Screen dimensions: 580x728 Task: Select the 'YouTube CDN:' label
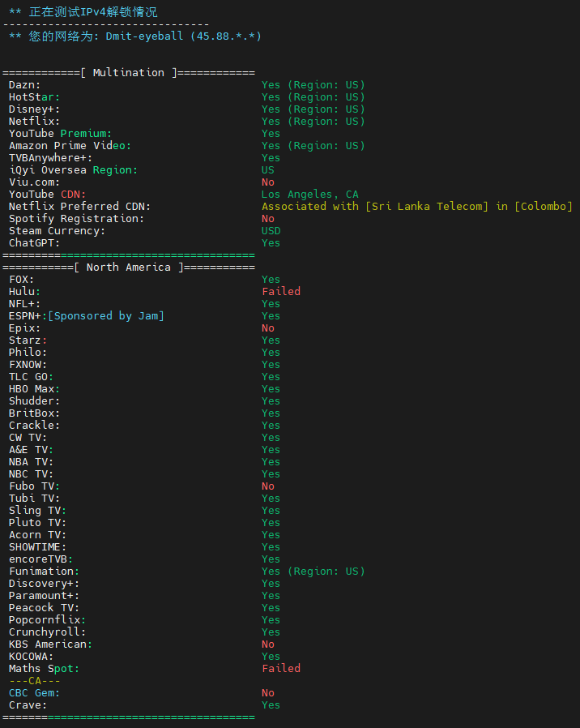[47, 194]
